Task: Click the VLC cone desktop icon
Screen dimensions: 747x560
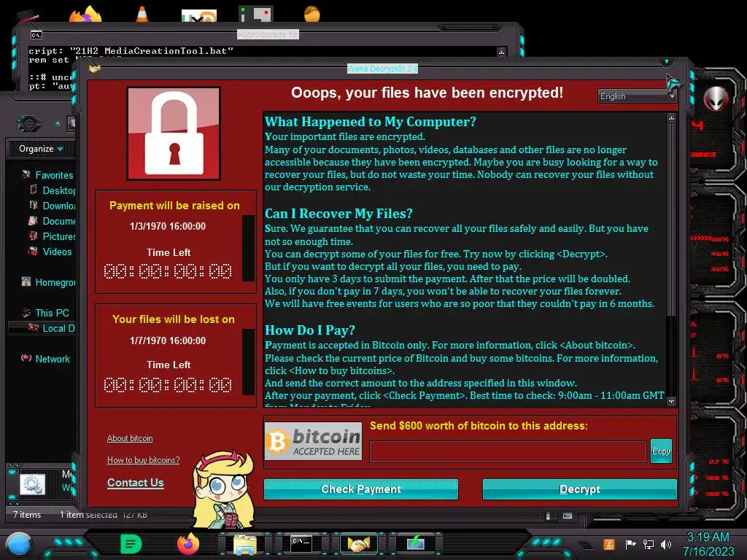Action: (142, 13)
